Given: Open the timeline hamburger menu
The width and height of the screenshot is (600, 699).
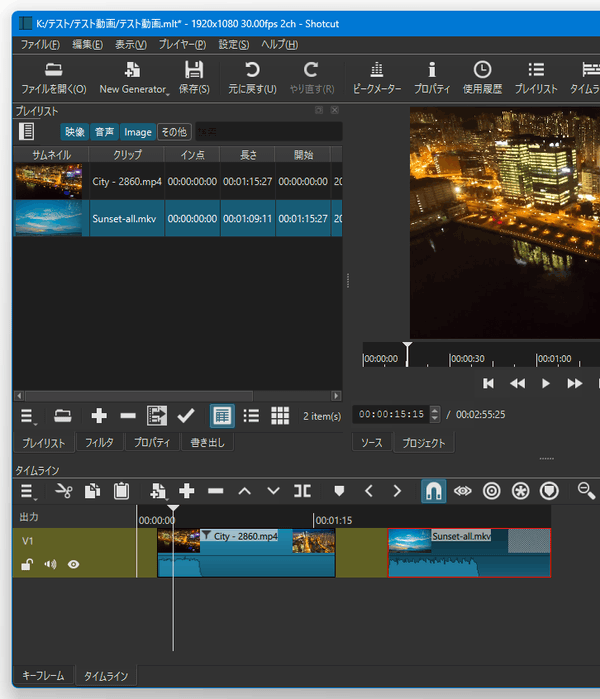Looking at the screenshot, I should coord(28,491).
